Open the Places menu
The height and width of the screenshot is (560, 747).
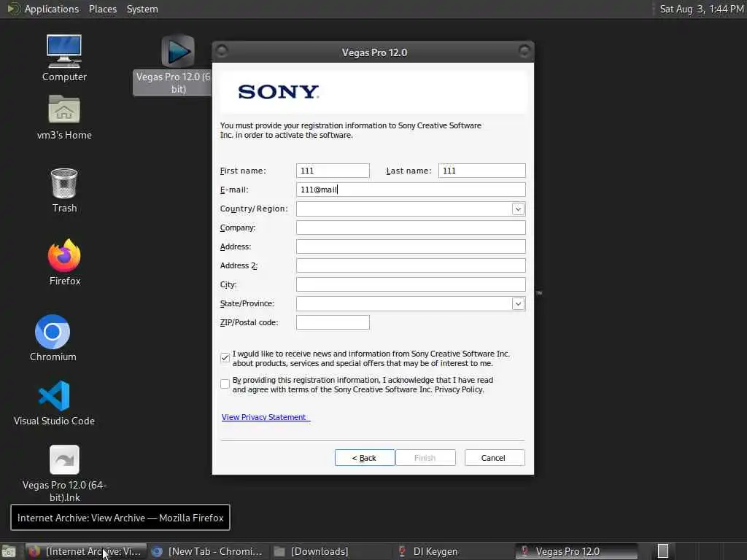(x=102, y=9)
